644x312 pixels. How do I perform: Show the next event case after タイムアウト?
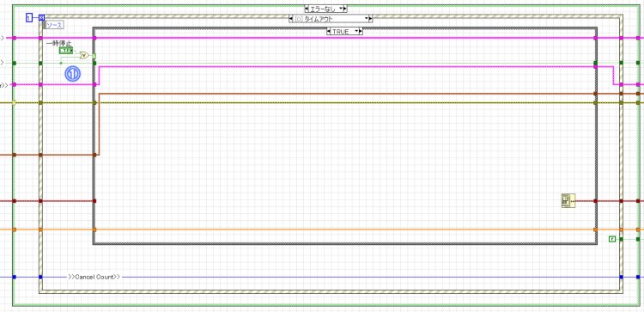tap(370, 19)
